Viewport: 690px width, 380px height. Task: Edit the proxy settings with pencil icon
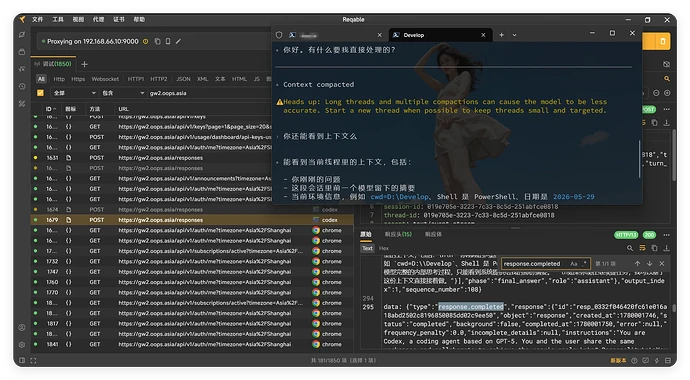[178, 41]
